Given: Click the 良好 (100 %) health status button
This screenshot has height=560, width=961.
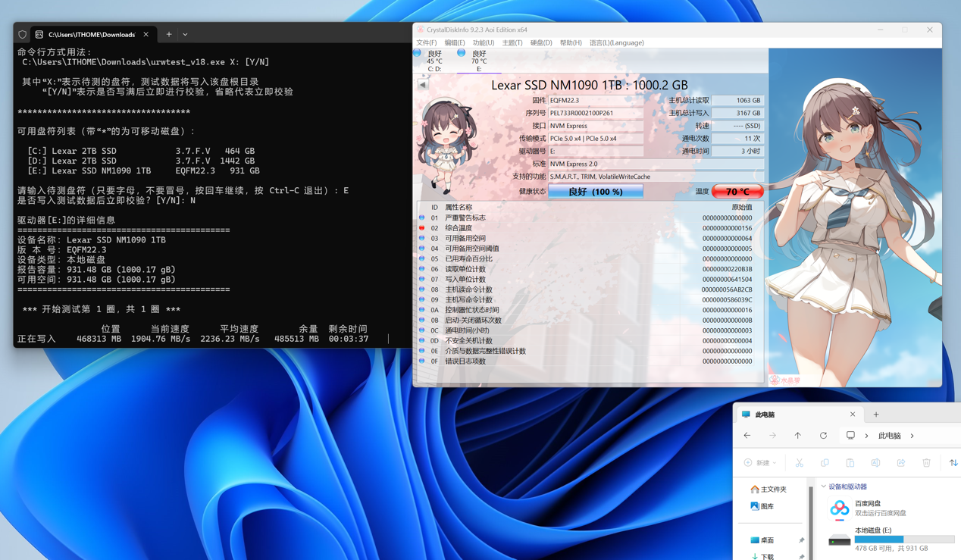Looking at the screenshot, I should (596, 192).
